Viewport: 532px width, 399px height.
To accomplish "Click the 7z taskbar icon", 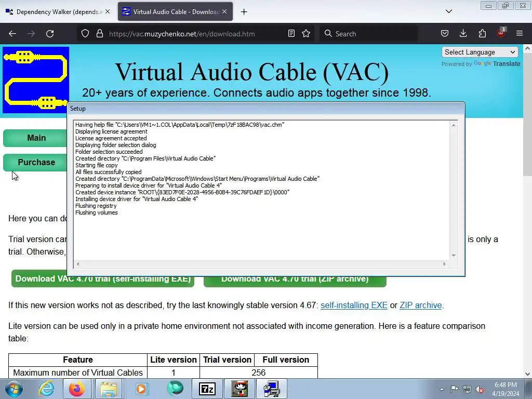I will (207, 389).
